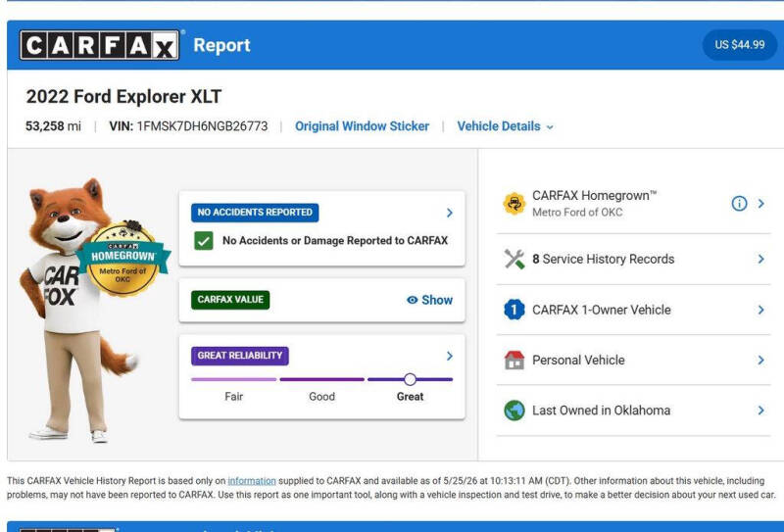
Task: Expand the Personal Vehicle chevron
Action: tap(761, 360)
